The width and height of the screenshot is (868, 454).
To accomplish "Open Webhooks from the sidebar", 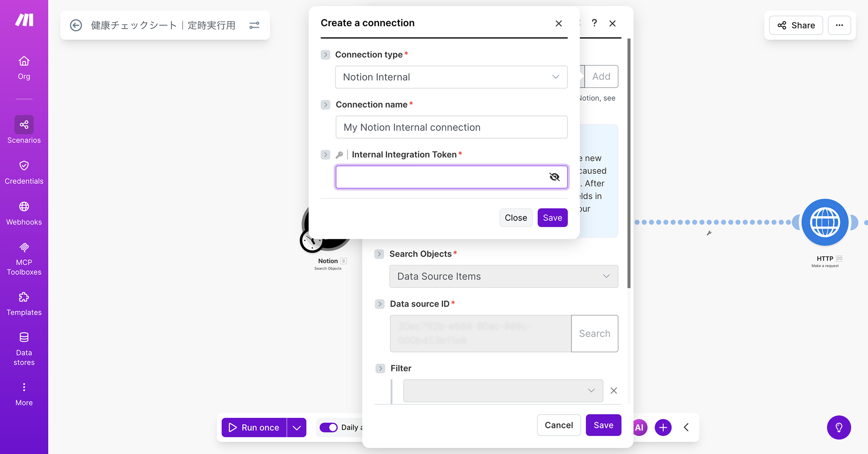I will [x=24, y=213].
